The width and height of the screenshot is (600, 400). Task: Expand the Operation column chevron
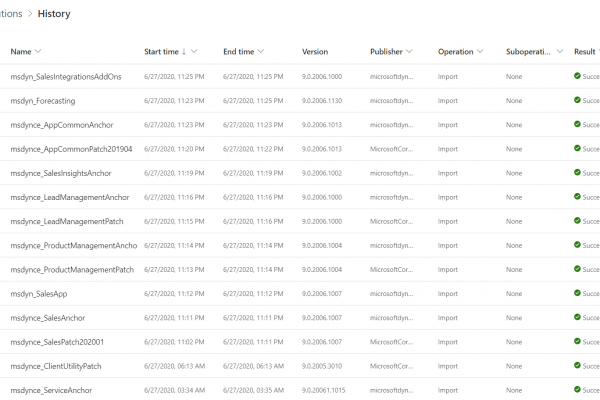coord(480,51)
